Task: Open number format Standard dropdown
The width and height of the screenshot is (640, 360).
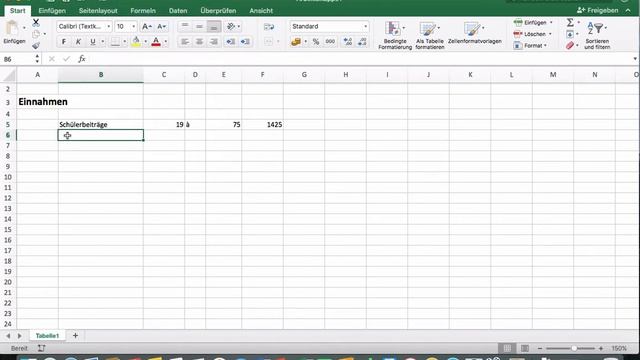Action: pos(365,27)
